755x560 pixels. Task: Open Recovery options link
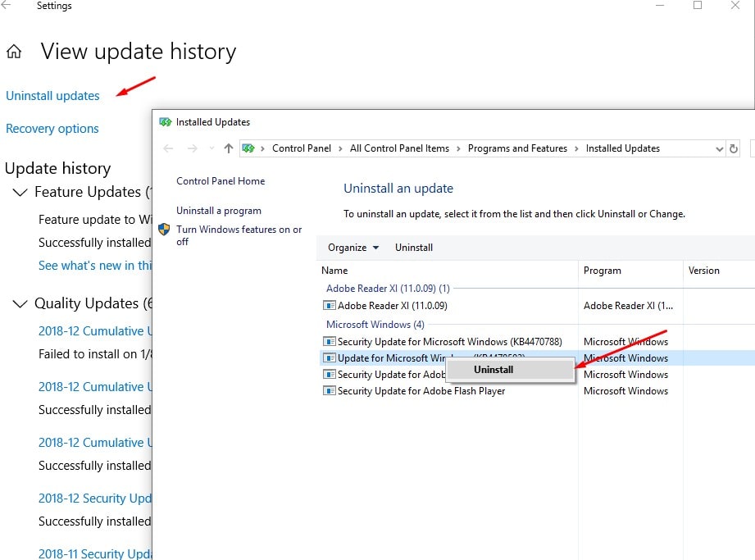(x=52, y=129)
